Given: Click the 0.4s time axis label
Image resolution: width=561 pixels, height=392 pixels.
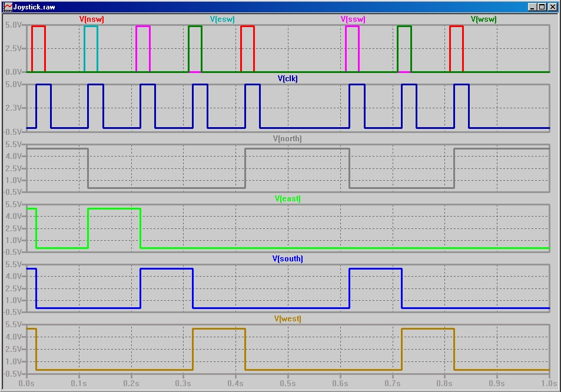Looking at the screenshot, I should point(235,384).
